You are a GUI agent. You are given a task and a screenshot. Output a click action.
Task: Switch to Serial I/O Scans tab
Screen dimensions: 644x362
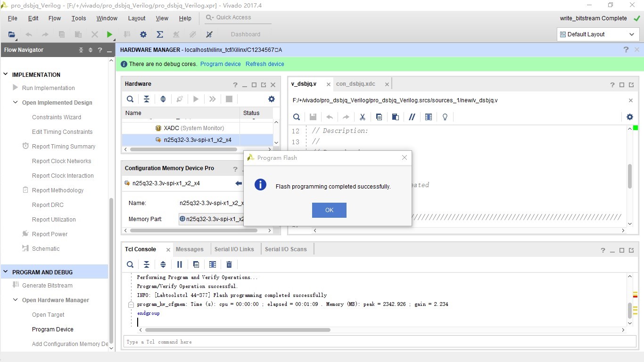[286, 249]
